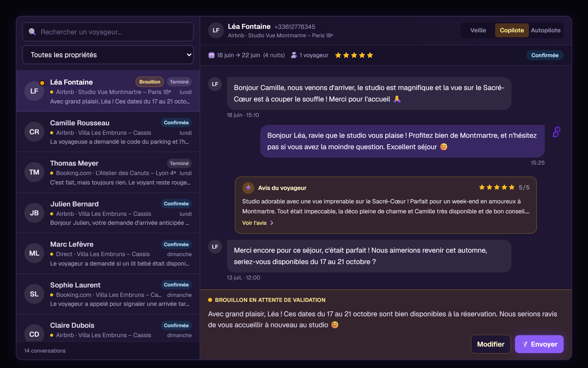588x368 pixels.
Task: Open Julien Bernard conversation
Action: (108, 213)
